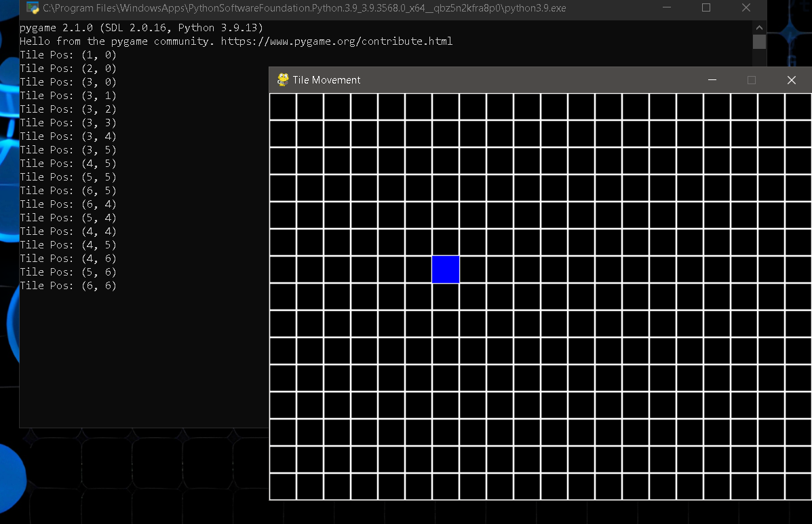Click the maximize icon on the console window
The image size is (812, 524).
pyautogui.click(x=705, y=8)
